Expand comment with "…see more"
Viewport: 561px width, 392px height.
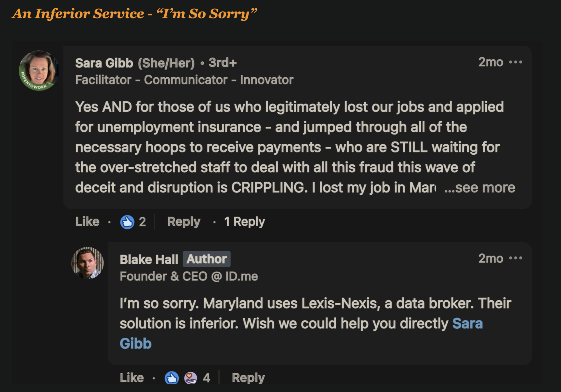[x=480, y=188]
